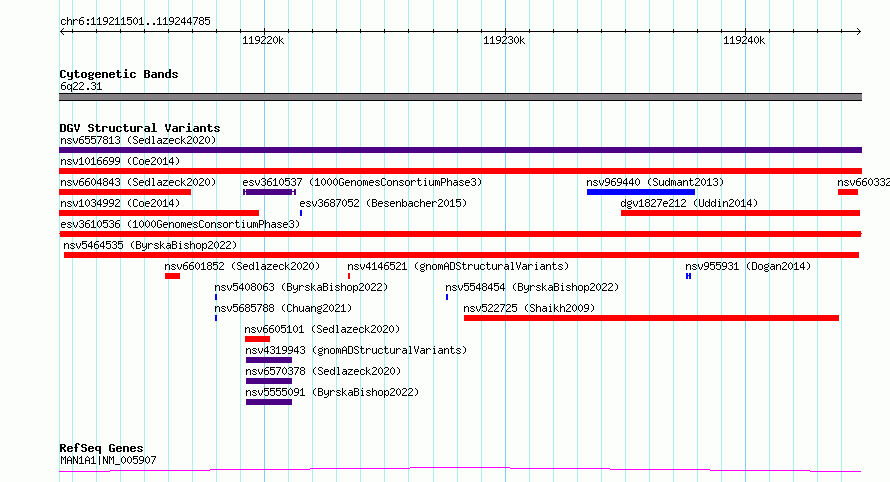Open the nsv5408063 (ByrskaBishop2022) label

[x=301, y=287]
